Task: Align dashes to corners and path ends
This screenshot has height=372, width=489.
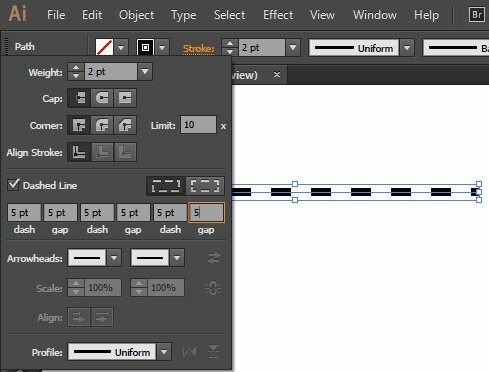Action: (x=205, y=186)
